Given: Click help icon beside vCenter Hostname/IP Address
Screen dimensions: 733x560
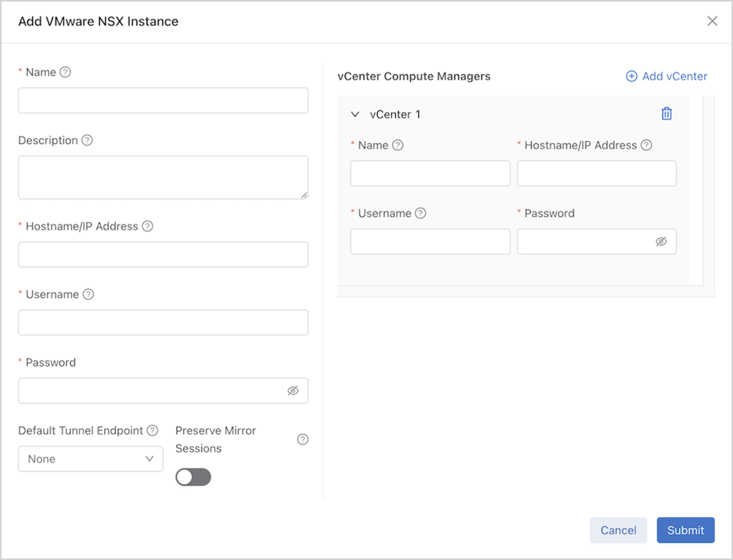Looking at the screenshot, I should click(646, 146).
